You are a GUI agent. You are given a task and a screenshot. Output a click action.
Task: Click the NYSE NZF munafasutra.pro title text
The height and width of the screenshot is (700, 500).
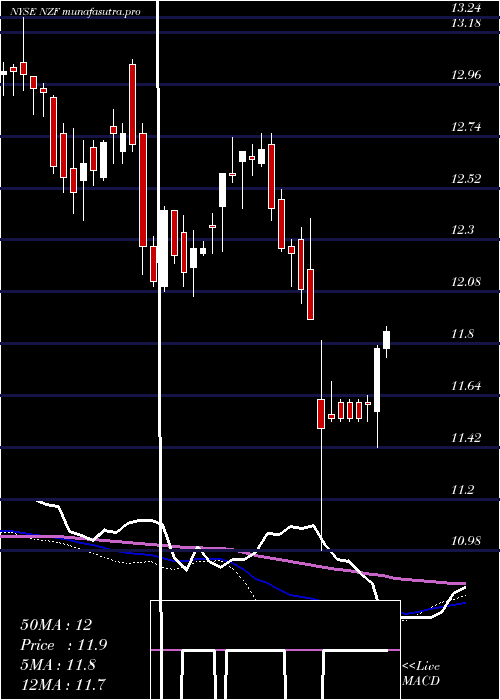(75, 12)
